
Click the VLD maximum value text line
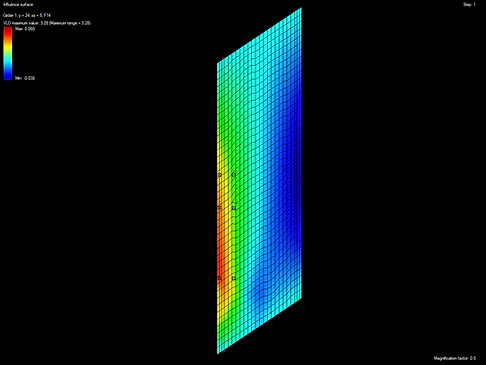(47, 23)
